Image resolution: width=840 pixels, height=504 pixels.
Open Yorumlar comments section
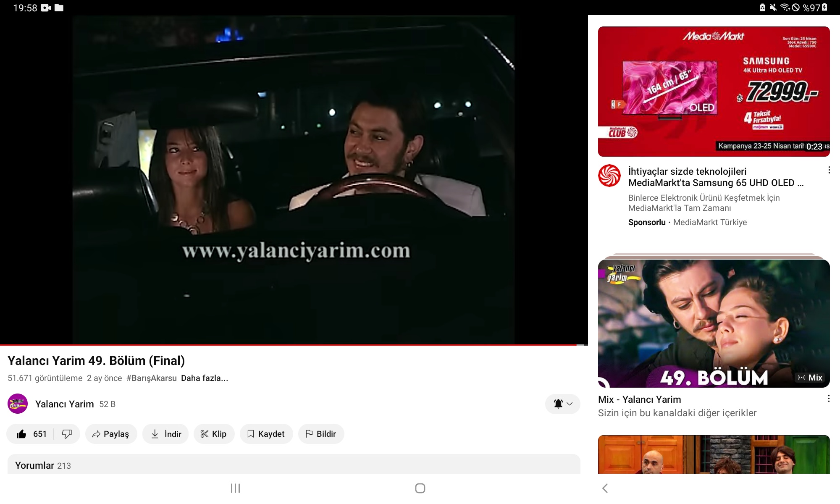pos(294,465)
